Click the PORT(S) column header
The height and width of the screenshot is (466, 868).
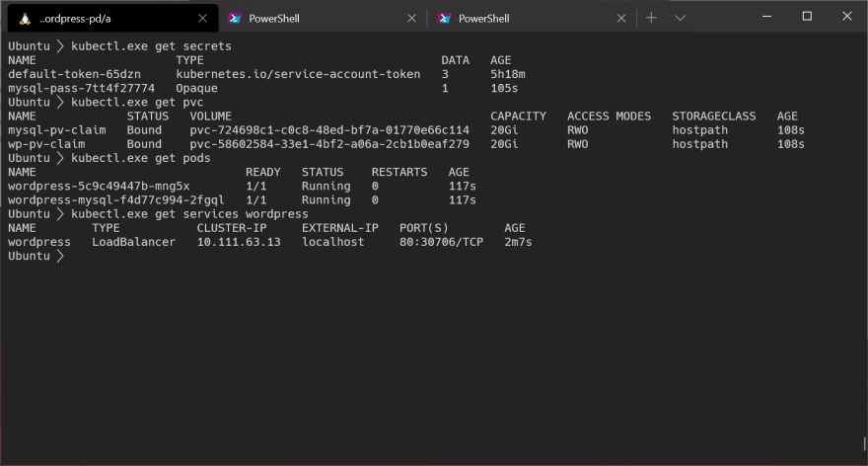coord(423,228)
